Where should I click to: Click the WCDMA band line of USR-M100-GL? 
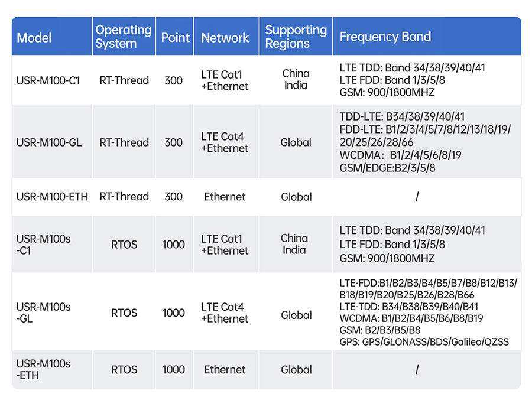(400, 155)
